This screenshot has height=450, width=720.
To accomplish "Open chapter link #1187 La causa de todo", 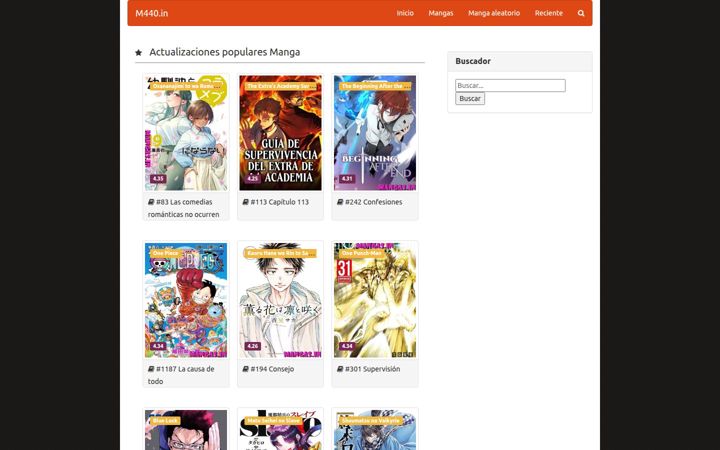I will (x=181, y=375).
